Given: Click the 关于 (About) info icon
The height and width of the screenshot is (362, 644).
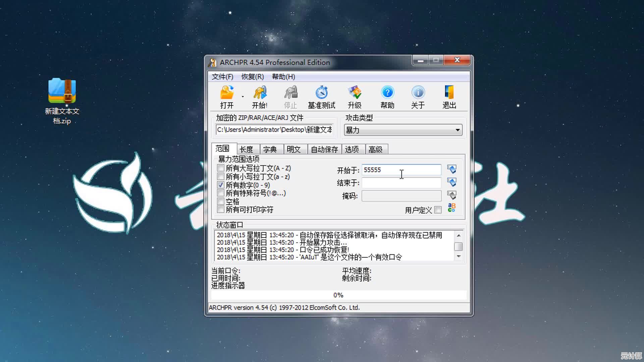Looking at the screenshot, I should pyautogui.click(x=418, y=93).
